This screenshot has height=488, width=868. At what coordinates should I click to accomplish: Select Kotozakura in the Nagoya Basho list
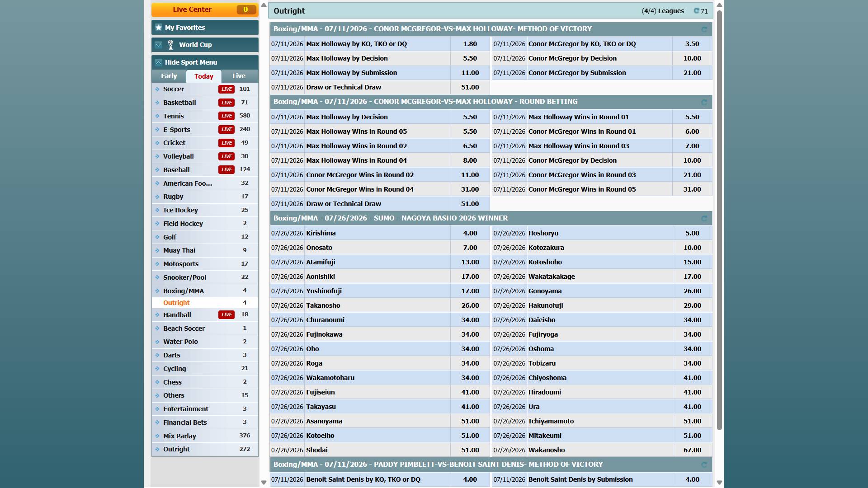coord(546,248)
